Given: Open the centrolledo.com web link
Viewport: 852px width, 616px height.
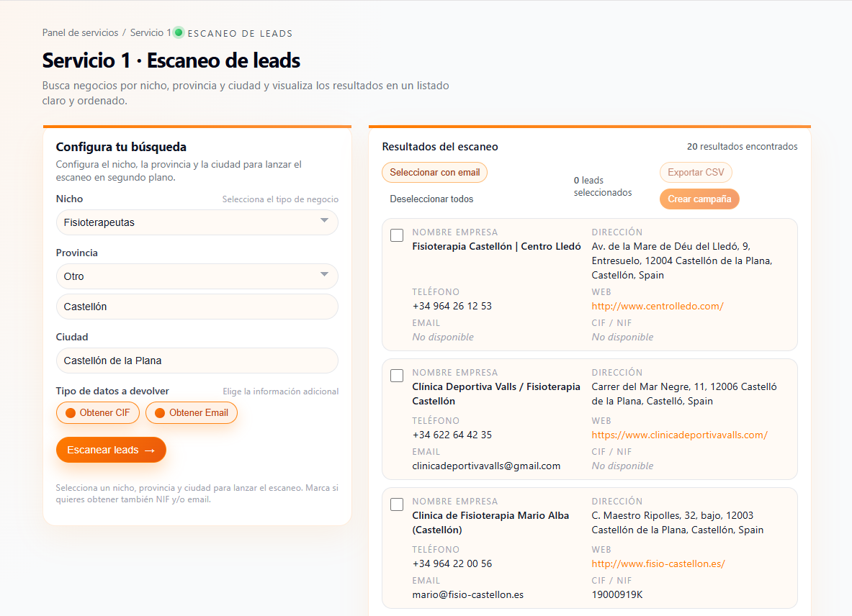Looking at the screenshot, I should (x=658, y=306).
